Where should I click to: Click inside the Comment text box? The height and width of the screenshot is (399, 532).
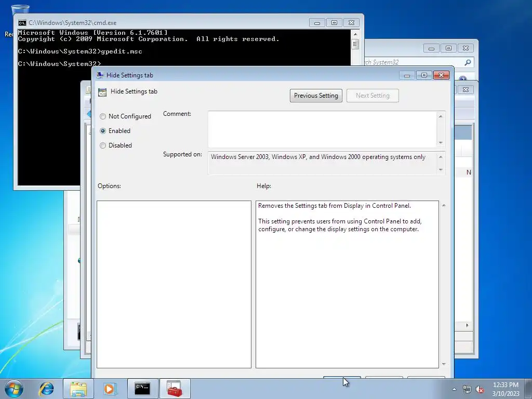click(322, 129)
